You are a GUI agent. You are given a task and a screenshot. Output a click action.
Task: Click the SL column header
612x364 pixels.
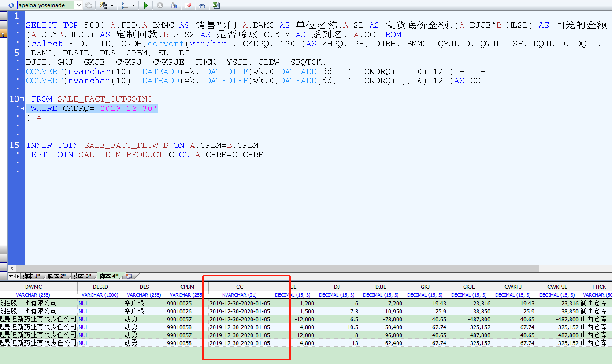point(293,287)
